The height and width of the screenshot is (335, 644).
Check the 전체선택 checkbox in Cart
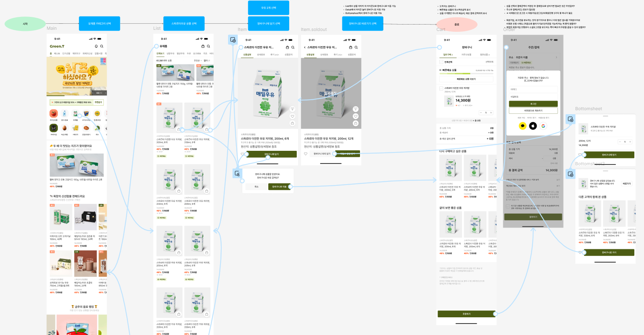[x=441, y=62]
